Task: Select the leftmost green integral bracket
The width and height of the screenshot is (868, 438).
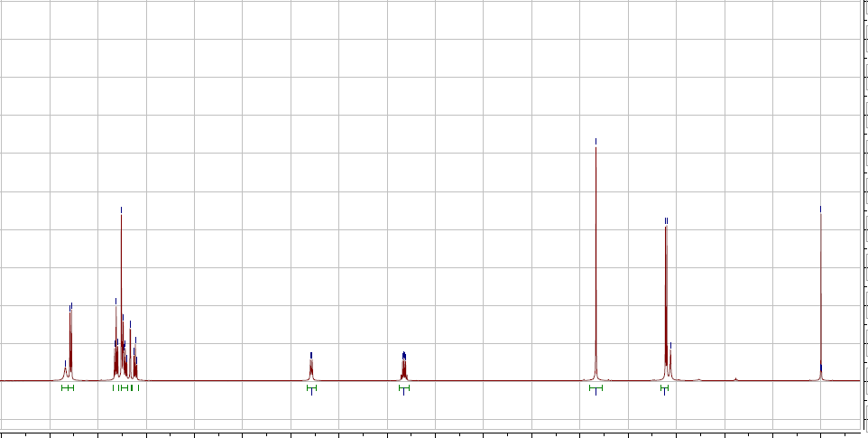Action: point(67,387)
